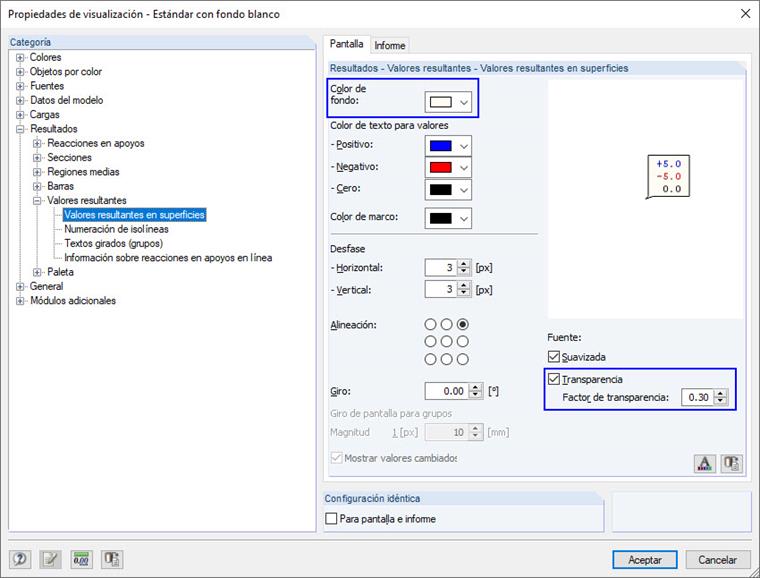This screenshot has width=760, height=578.
Task: Expand the Barras tree node
Action: point(37,187)
